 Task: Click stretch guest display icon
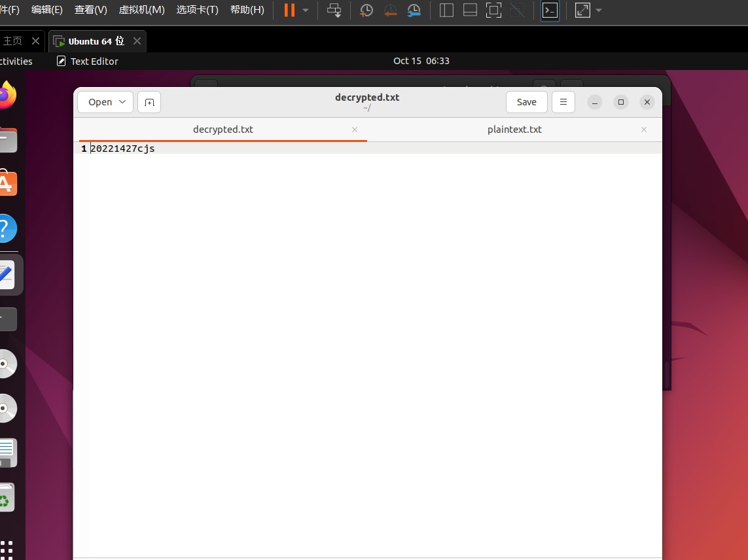pyautogui.click(x=582, y=10)
